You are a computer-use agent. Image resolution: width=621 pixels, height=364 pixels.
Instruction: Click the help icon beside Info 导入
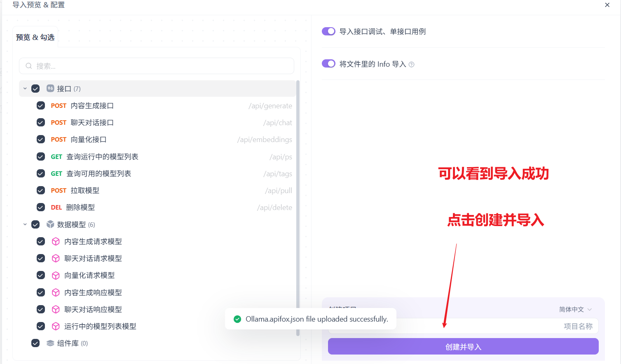click(x=411, y=64)
